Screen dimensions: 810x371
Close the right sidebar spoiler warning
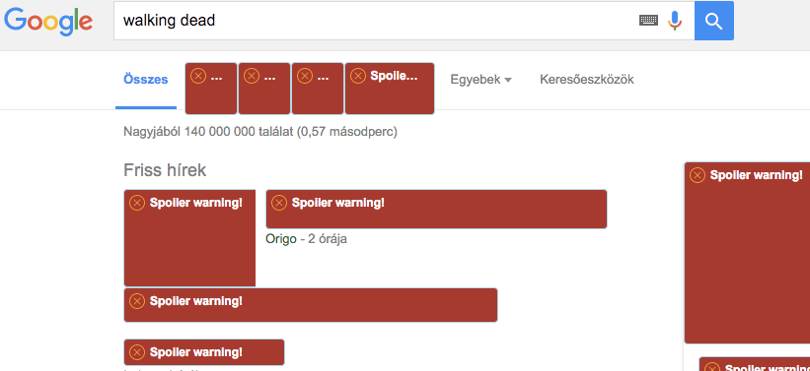click(x=697, y=175)
